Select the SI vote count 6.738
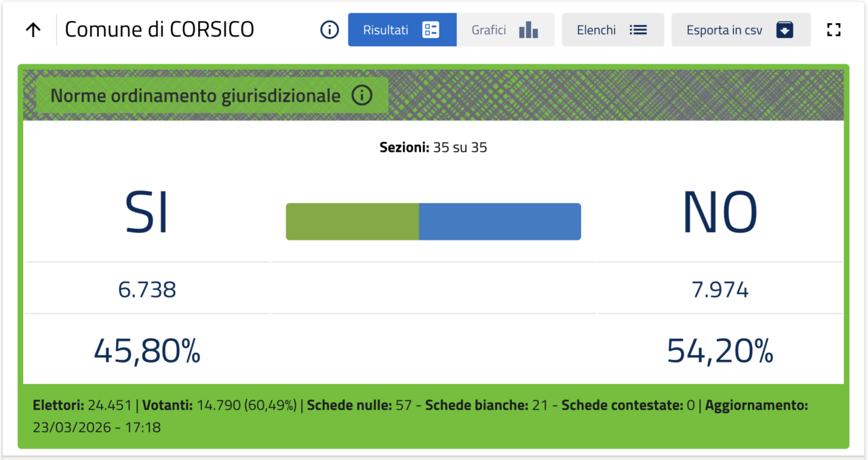 click(x=147, y=290)
